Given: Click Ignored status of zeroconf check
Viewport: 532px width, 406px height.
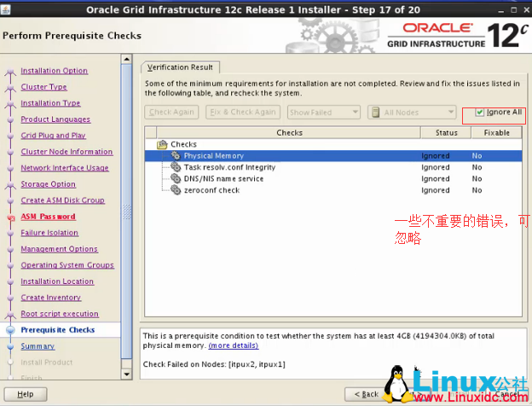Looking at the screenshot, I should pyautogui.click(x=436, y=190).
